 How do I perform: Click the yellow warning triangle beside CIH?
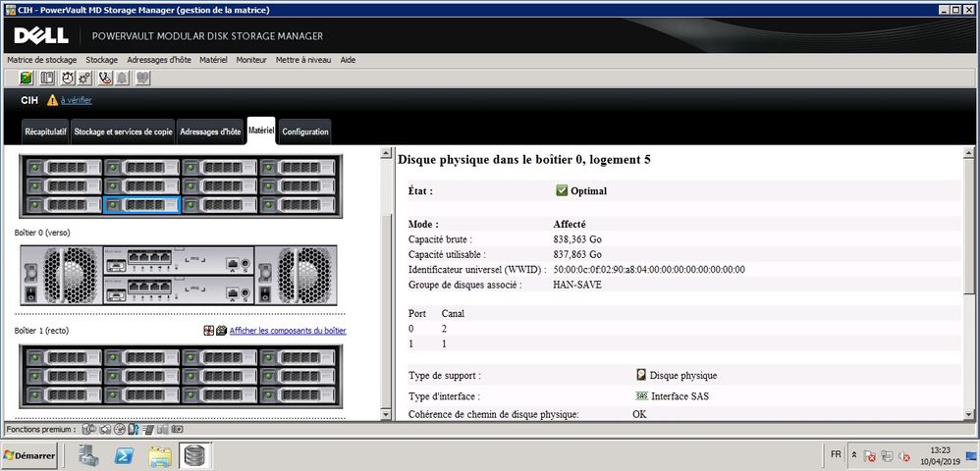click(x=52, y=100)
